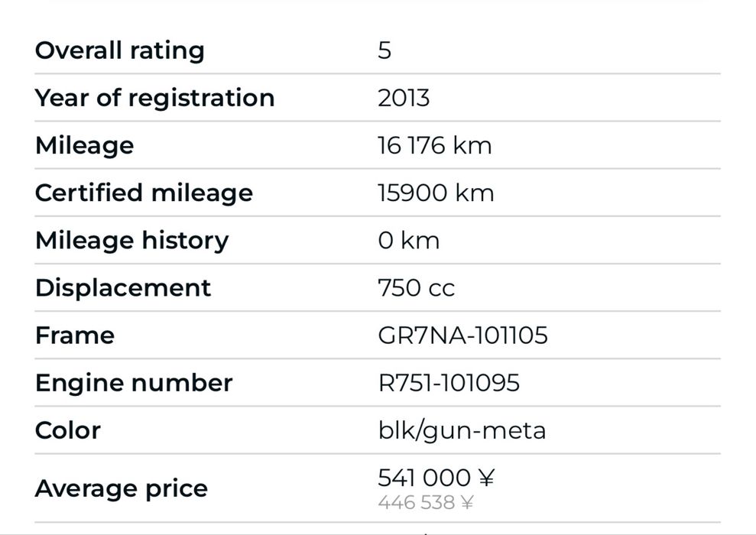Select engine number R751-101095
Viewport: 756px width, 535px height.
click(x=449, y=382)
